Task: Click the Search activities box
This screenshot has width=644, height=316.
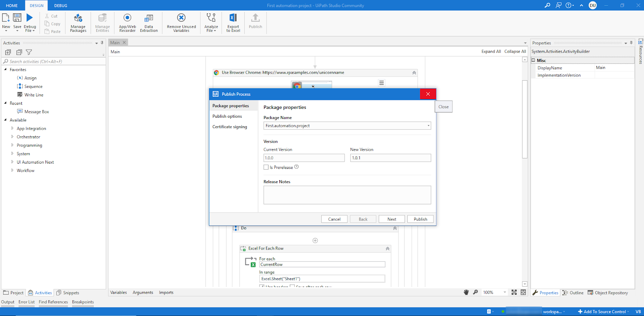Action: 54,62
